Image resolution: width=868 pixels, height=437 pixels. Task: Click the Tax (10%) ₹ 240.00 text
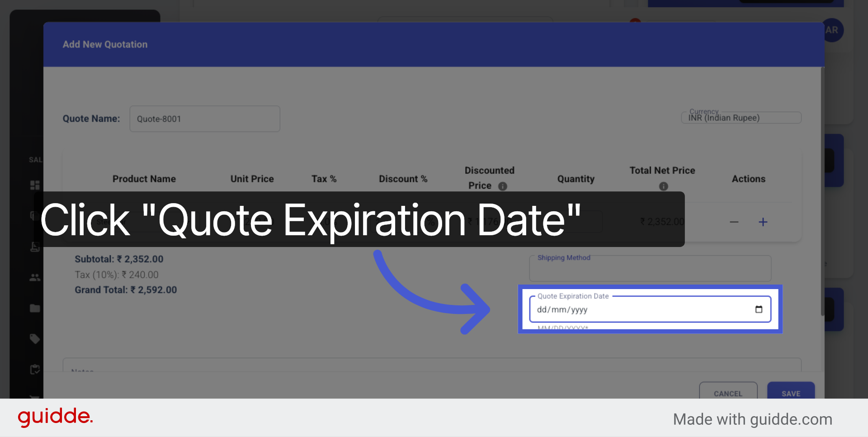(117, 275)
